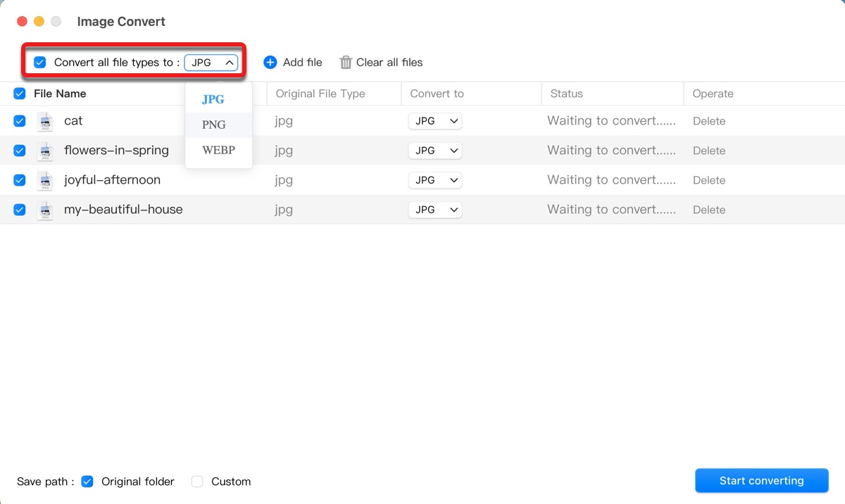Delete the joyful-afternoon row
This screenshot has width=845, height=504.
point(708,180)
